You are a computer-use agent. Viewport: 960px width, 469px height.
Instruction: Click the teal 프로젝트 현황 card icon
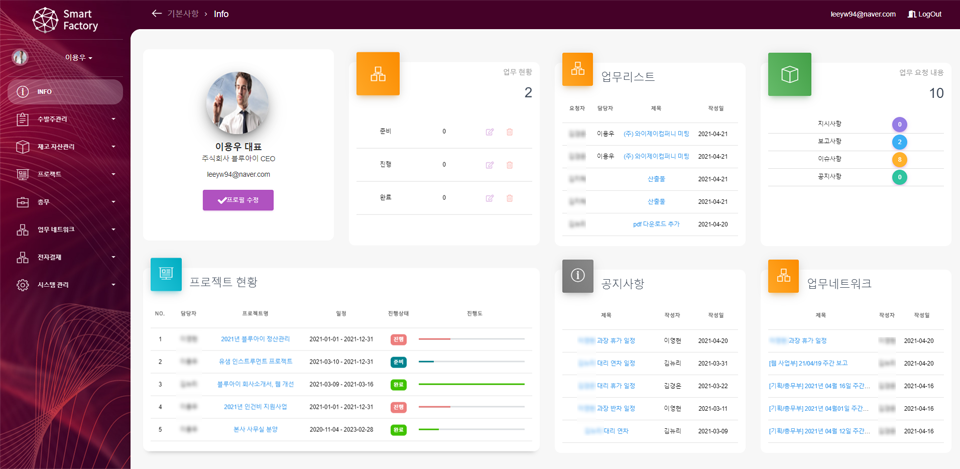166,273
